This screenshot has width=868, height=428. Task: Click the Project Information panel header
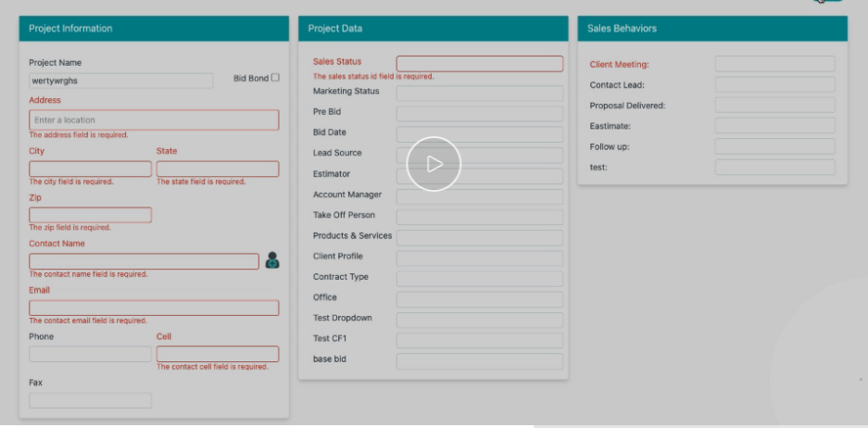coord(154,28)
